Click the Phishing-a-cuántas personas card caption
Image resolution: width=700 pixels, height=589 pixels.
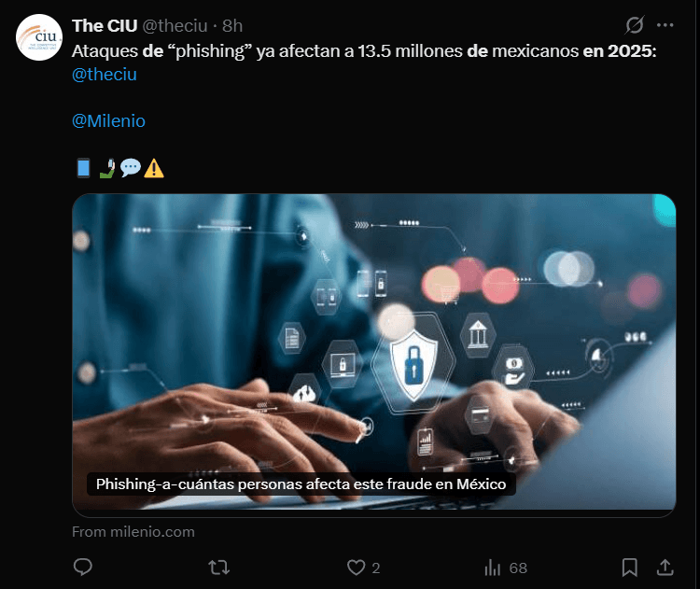(301, 484)
